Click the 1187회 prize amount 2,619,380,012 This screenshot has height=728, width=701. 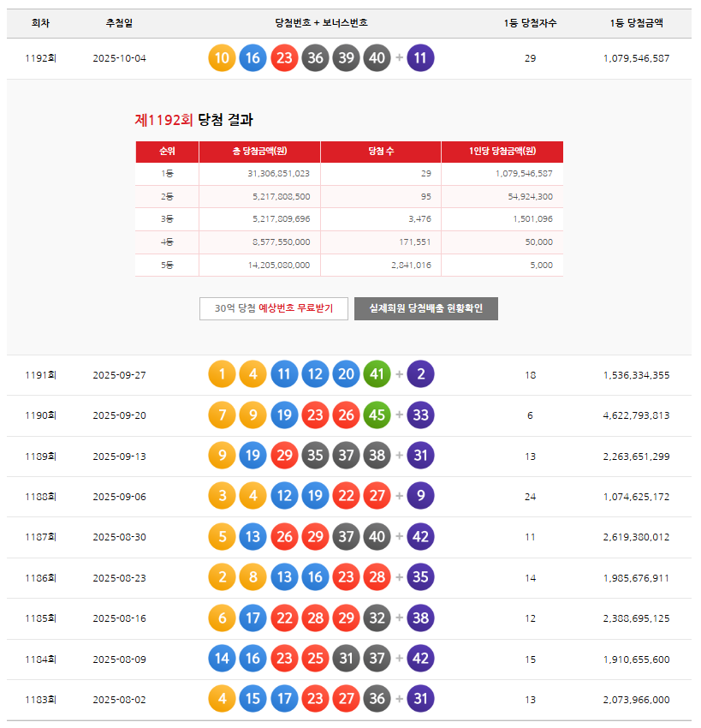click(636, 537)
